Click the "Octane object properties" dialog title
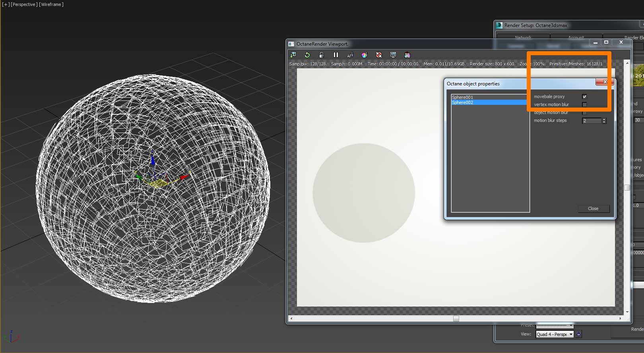The height and width of the screenshot is (353, 644). click(473, 84)
